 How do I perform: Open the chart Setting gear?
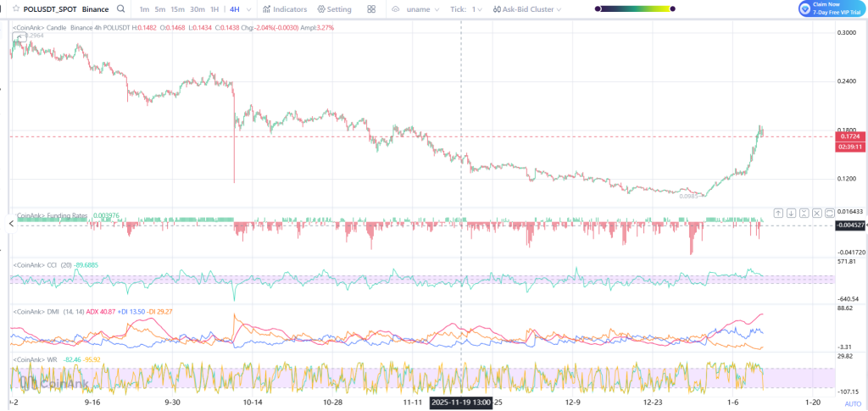[x=334, y=9]
